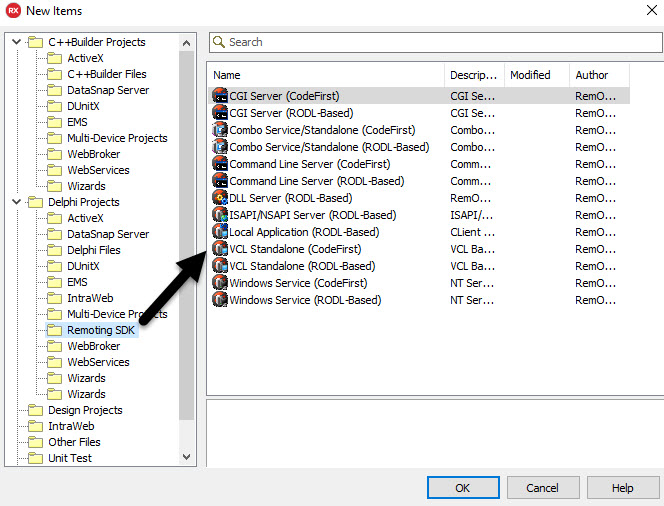Screen dimensions: 664x506
Task: Close the New Items dialog
Action: [652, 10]
